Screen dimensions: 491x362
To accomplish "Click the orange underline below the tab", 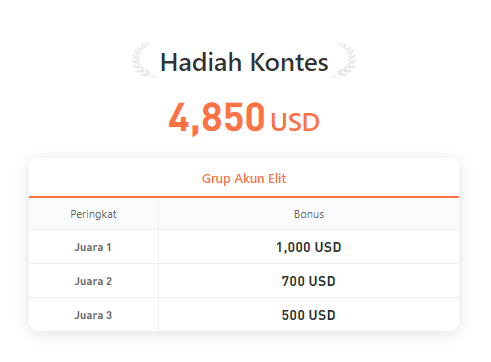I will (244, 197).
